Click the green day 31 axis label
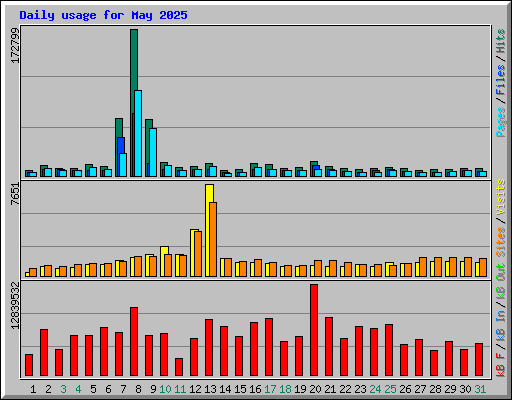Screen dimensions: 512x400 tap(480, 389)
